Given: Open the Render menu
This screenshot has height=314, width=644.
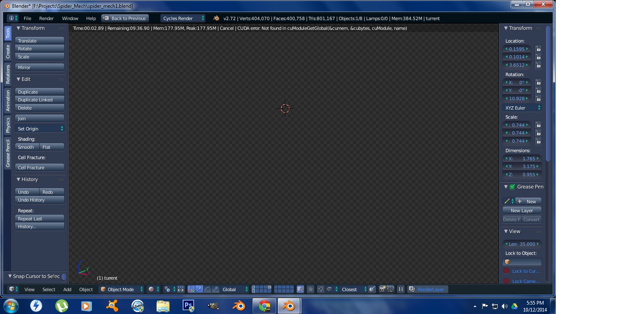Looking at the screenshot, I should (x=47, y=18).
